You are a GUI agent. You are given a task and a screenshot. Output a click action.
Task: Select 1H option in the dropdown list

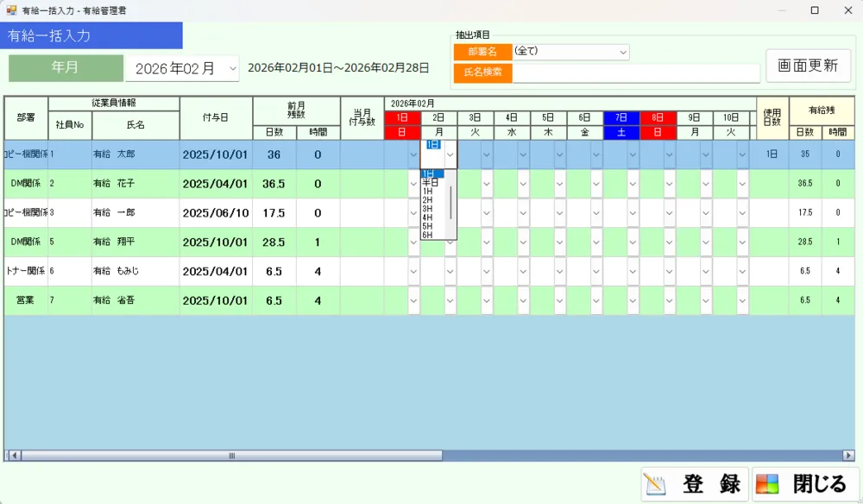point(427,191)
